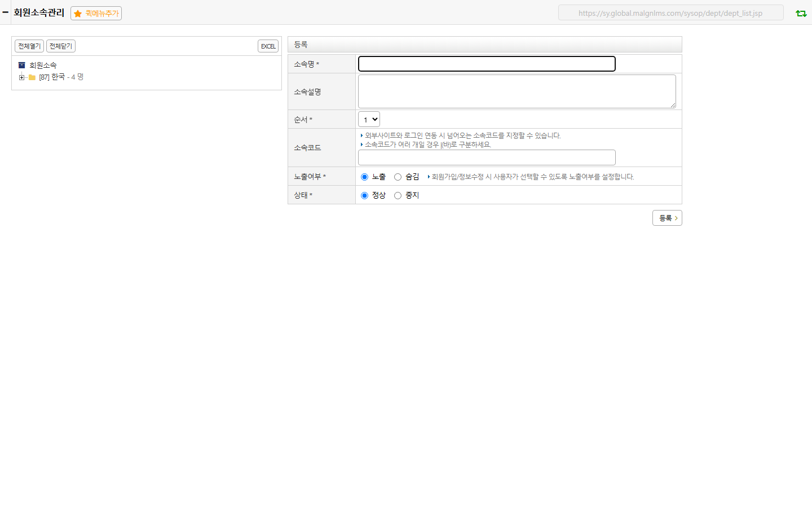The image size is (812, 508).
Task: Click the green refresh arrows icon
Action: [801, 13]
